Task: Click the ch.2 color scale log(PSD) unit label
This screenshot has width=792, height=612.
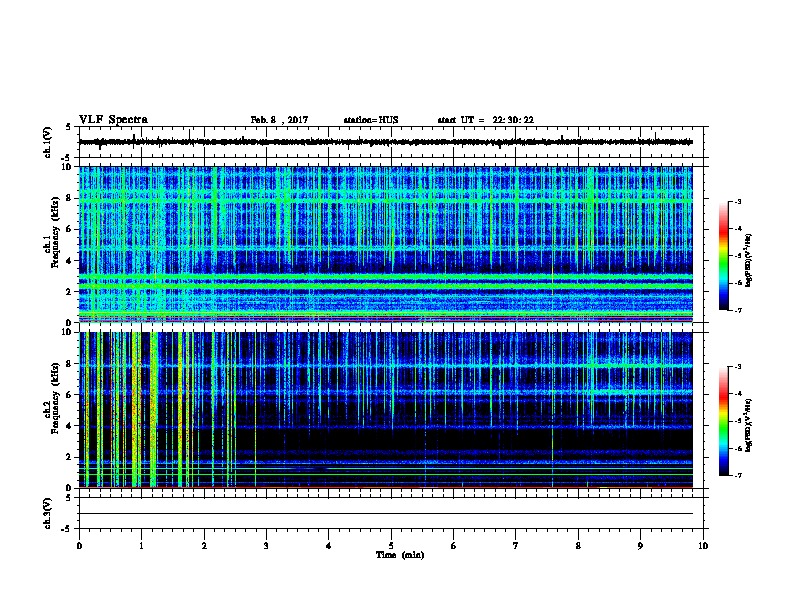Action: (749, 425)
